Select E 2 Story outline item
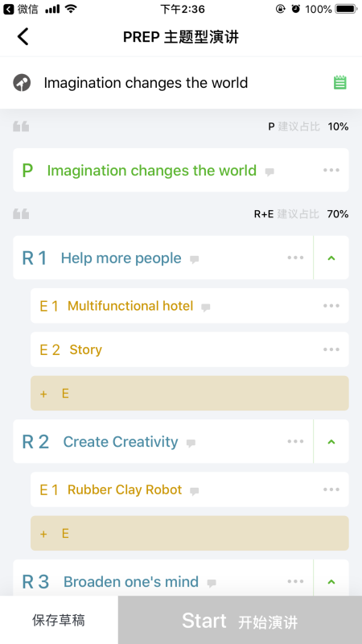 point(190,349)
